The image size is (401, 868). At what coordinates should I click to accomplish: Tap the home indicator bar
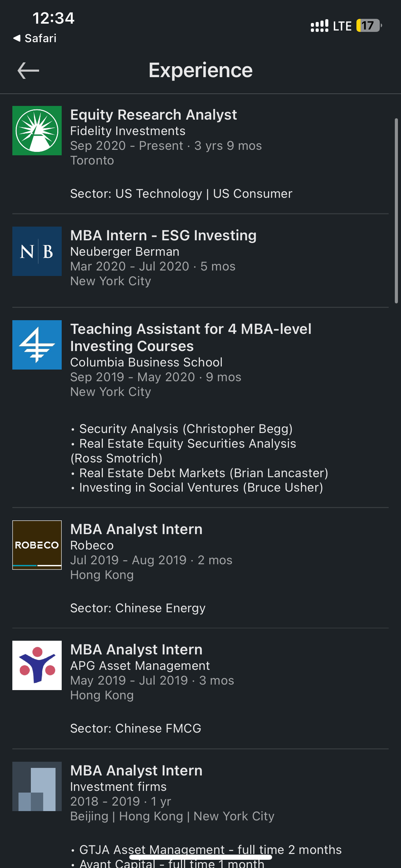pyautogui.click(x=200, y=857)
